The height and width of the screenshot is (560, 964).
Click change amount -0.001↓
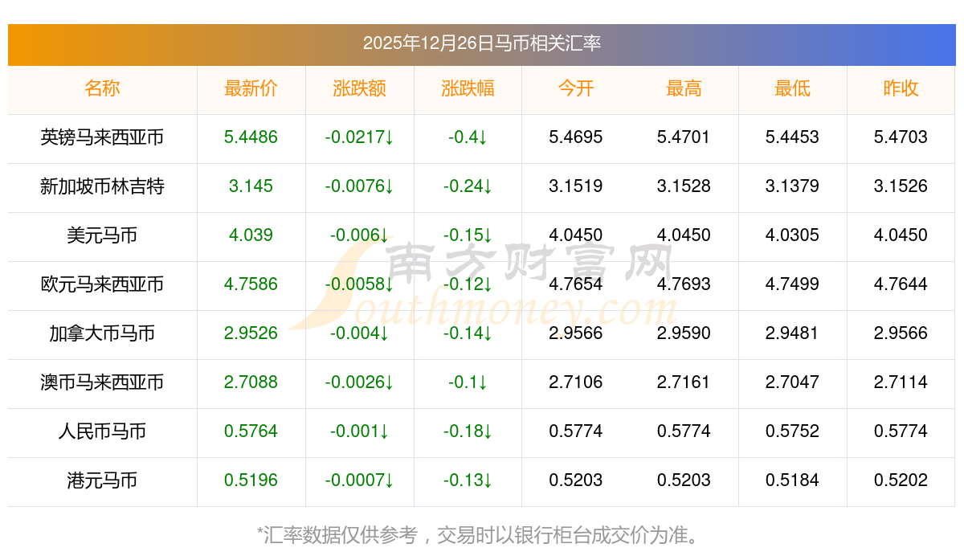pos(359,431)
